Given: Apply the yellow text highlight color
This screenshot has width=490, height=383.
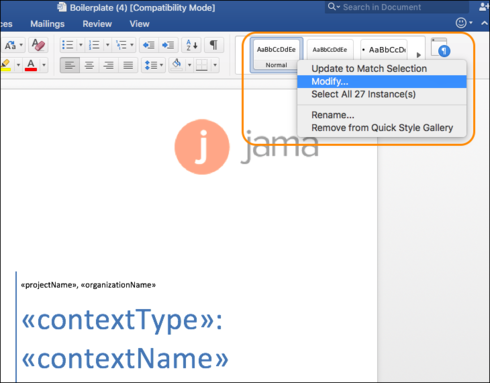Looking at the screenshot, I should (x=6, y=65).
